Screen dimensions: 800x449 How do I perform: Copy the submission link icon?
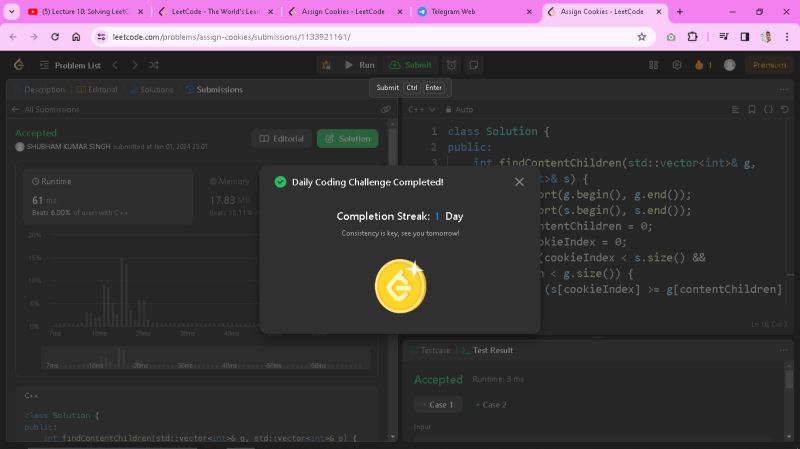(x=386, y=109)
